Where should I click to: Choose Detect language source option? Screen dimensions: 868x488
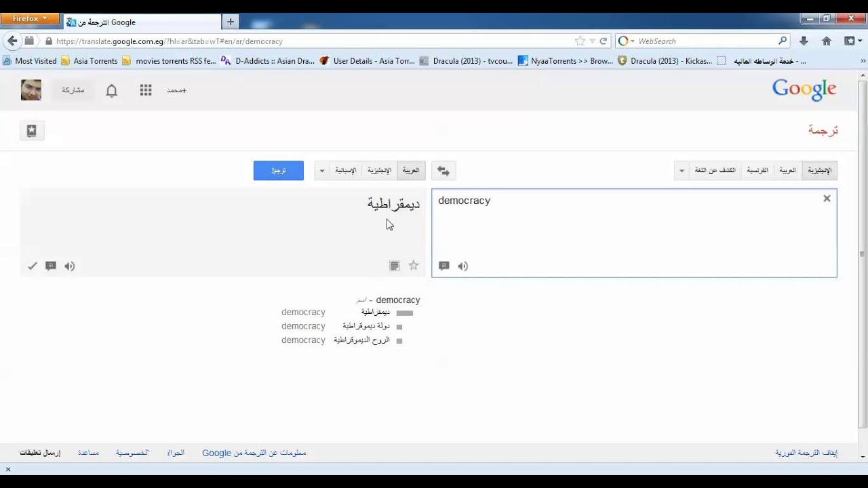point(715,171)
